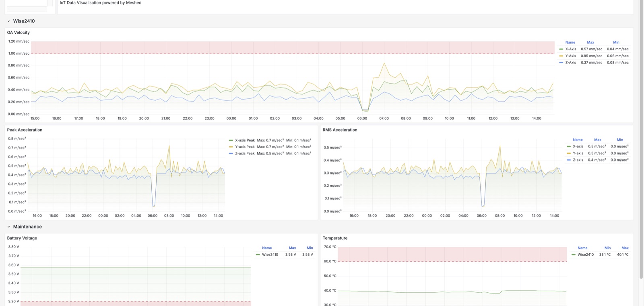Change Temperature Wise2410 swatch color
The image size is (644, 306).
coord(574,255)
